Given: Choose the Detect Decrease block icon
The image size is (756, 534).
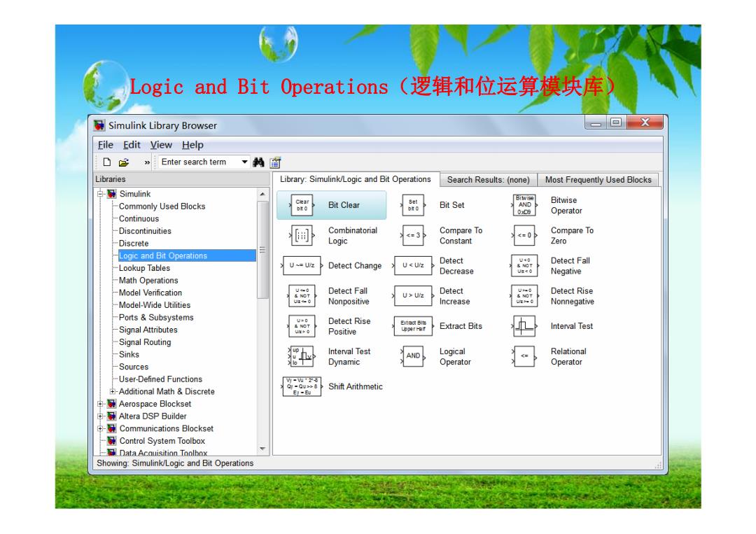Looking at the screenshot, I should (413, 265).
